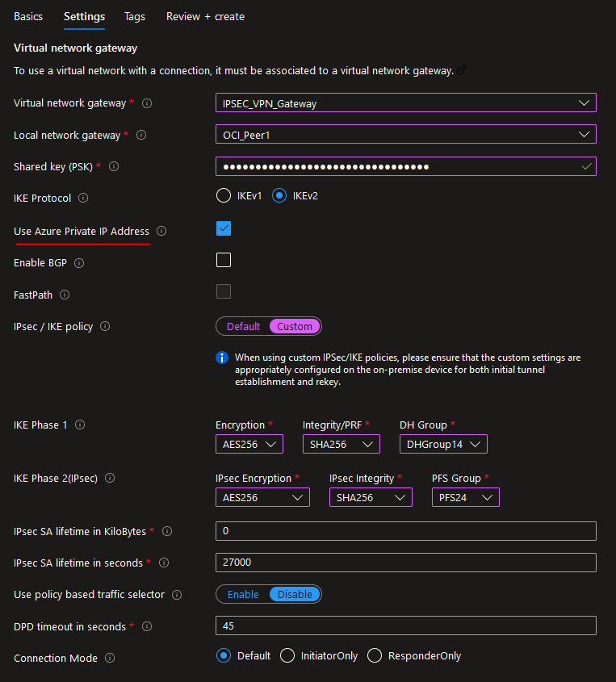
Task: Click info icon beside DPD timeout in seconds
Action: pos(145,627)
